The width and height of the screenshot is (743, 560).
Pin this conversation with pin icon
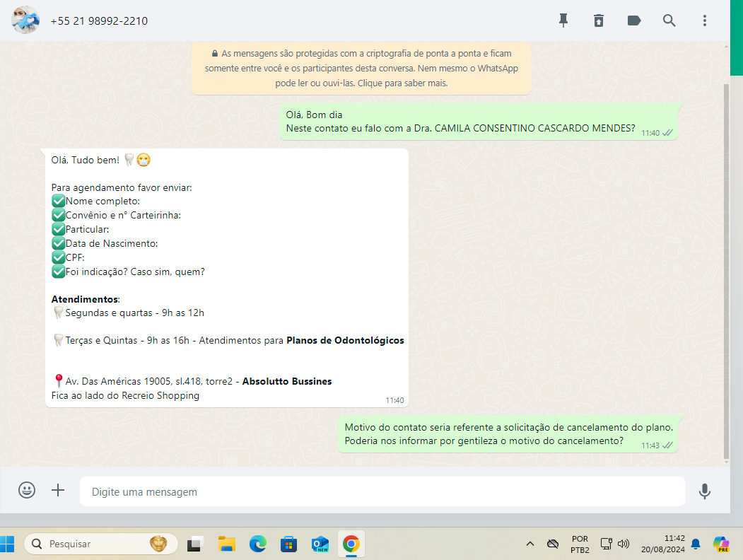point(563,21)
